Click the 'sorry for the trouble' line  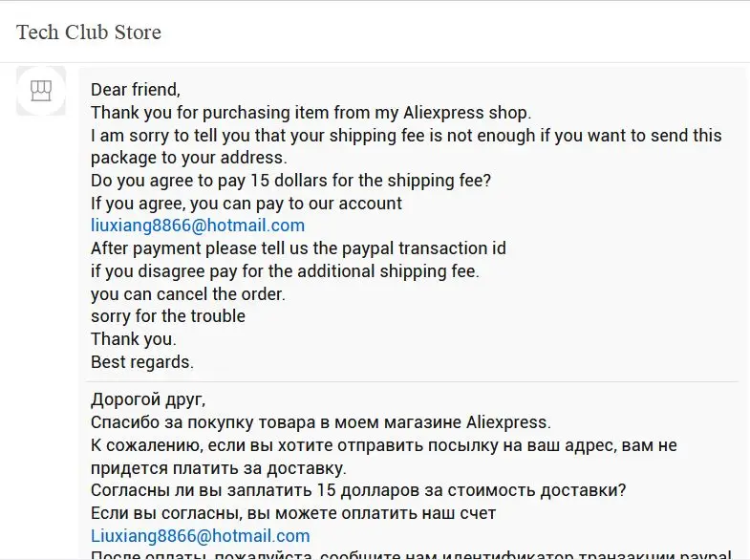[168, 316]
